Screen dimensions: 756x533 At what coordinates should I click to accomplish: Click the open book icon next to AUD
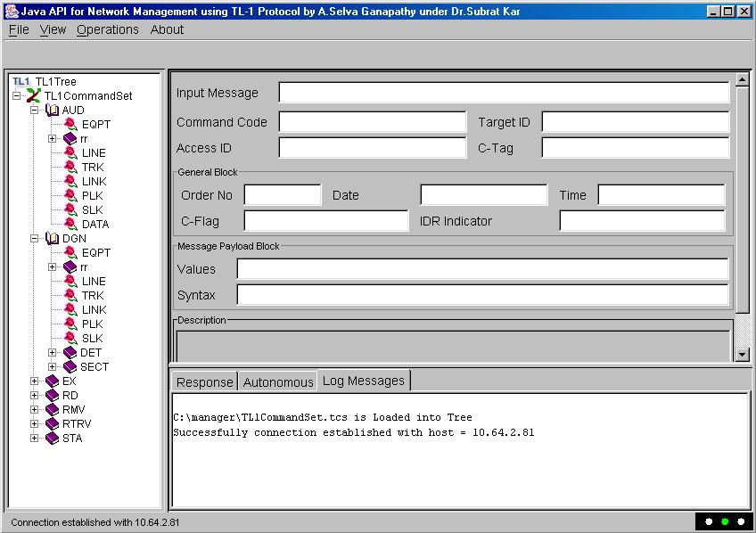point(52,110)
